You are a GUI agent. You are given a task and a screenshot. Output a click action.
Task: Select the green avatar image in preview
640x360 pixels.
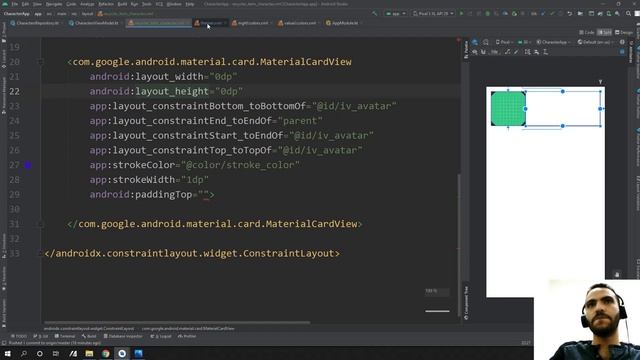pyautogui.click(x=508, y=109)
